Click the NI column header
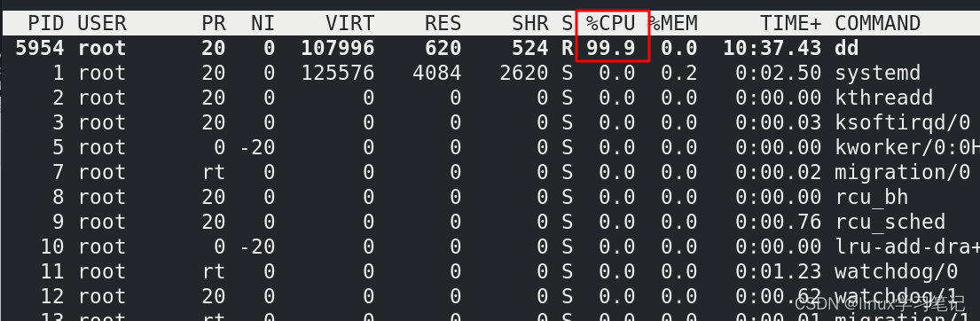This screenshot has width=980, height=321. [x=263, y=24]
